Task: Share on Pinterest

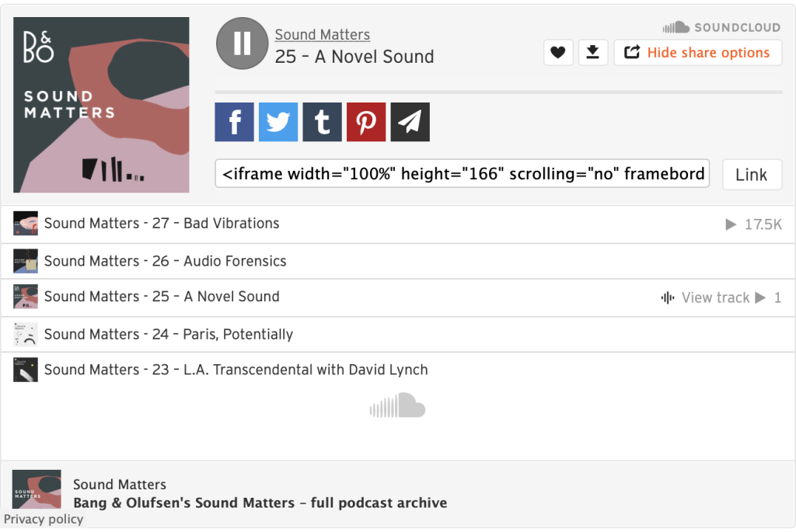Action: 366,122
